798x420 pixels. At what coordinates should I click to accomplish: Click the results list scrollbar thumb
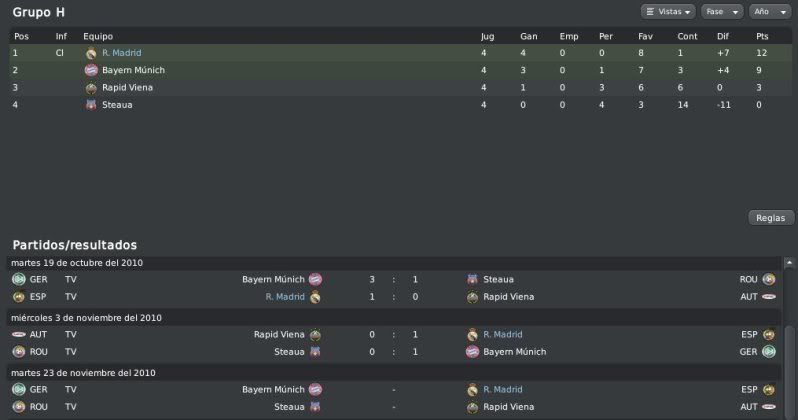tap(789, 371)
